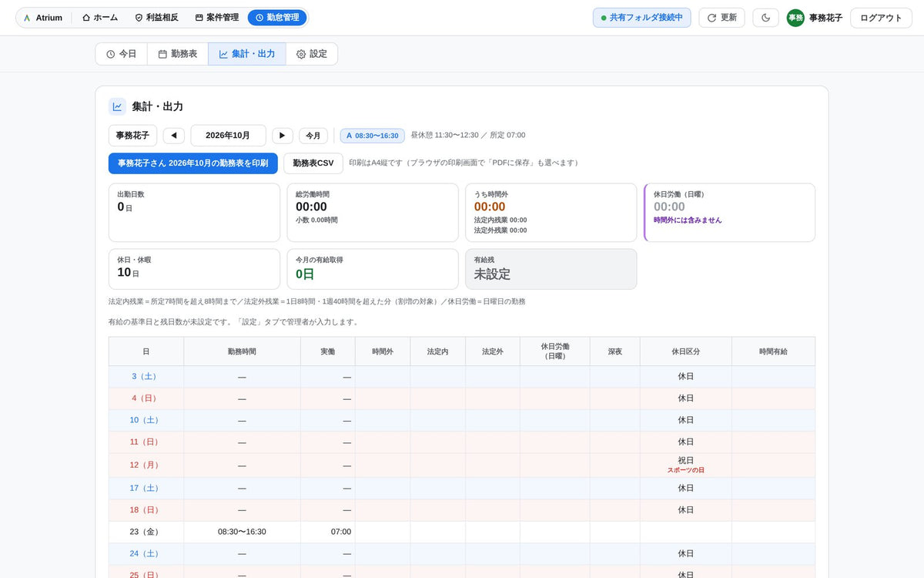Screen dimensions: 924x578
Task: Toggle dark mode moon icon
Action: pyautogui.click(x=765, y=18)
